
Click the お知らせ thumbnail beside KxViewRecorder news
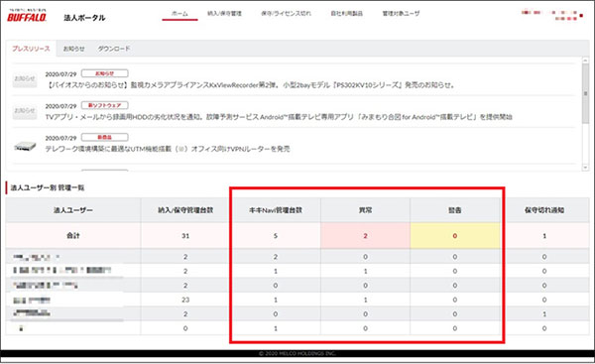(25, 79)
